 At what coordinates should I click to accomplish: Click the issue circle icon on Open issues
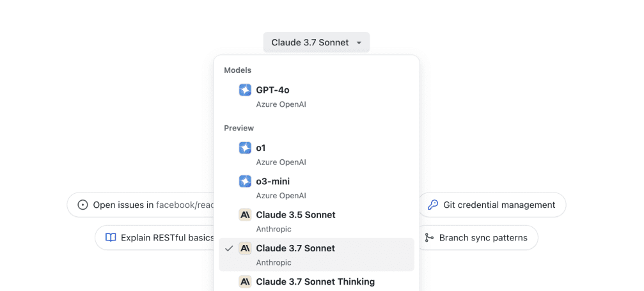(82, 205)
